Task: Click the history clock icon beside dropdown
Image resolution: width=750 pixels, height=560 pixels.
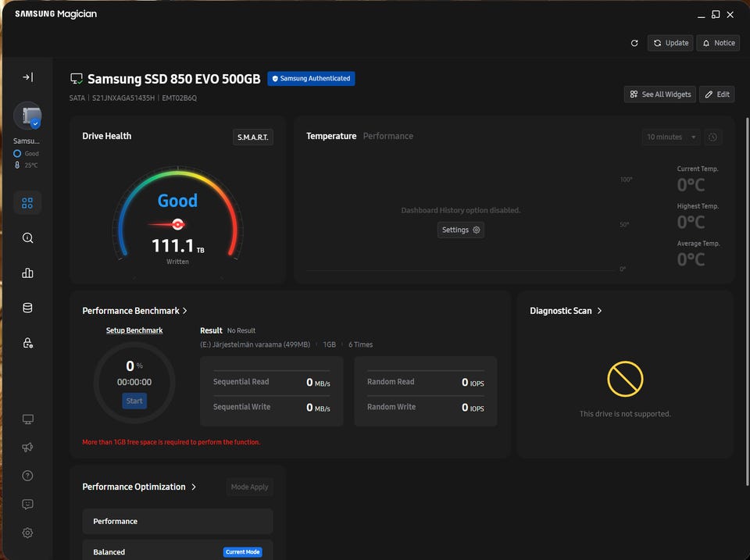Action: (712, 137)
